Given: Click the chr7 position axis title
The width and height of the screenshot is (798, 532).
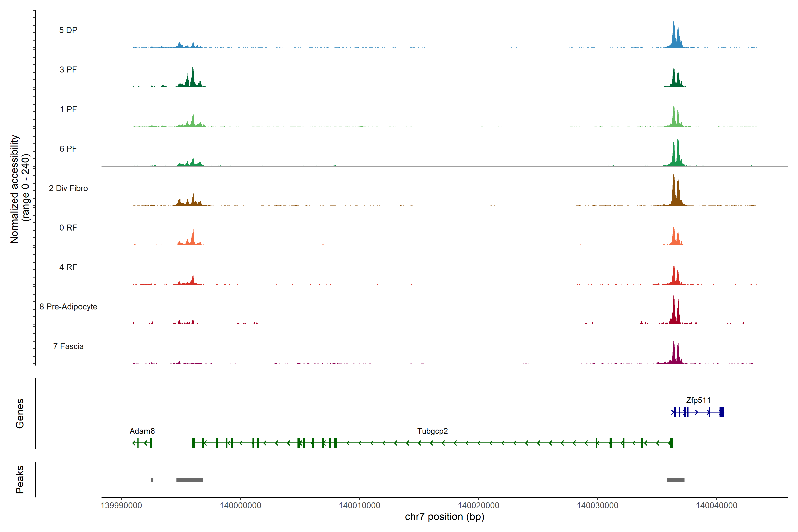Looking at the screenshot, I should 444,517.
